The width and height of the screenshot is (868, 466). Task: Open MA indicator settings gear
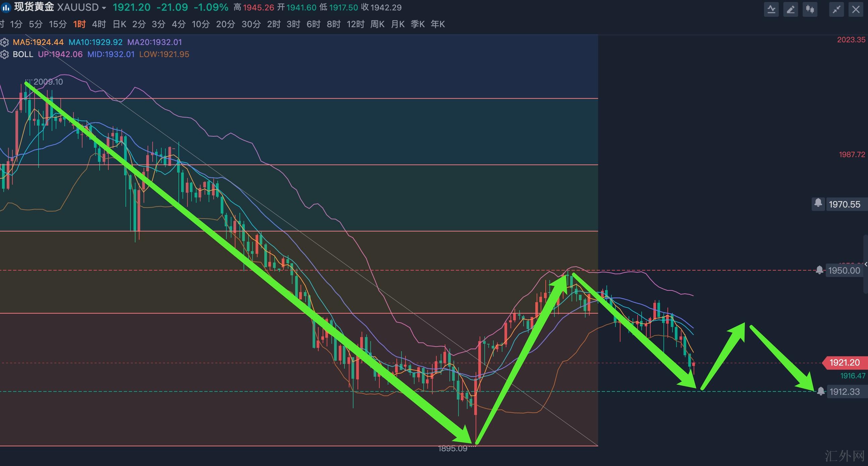click(5, 43)
